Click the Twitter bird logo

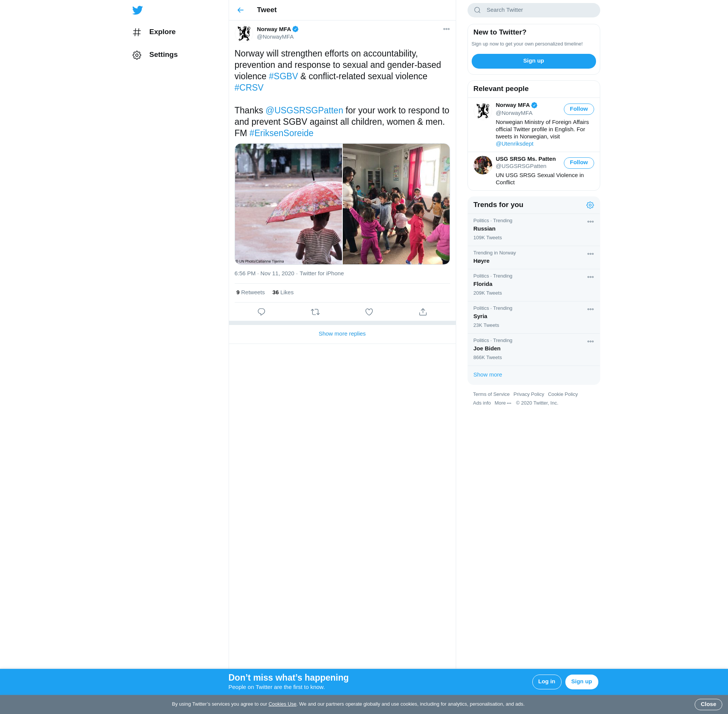click(138, 10)
